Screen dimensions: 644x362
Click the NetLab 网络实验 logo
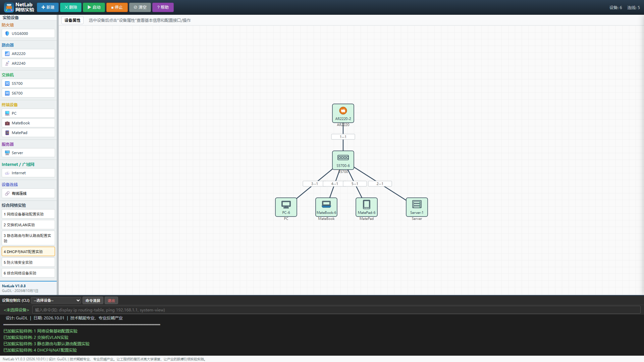19,7
